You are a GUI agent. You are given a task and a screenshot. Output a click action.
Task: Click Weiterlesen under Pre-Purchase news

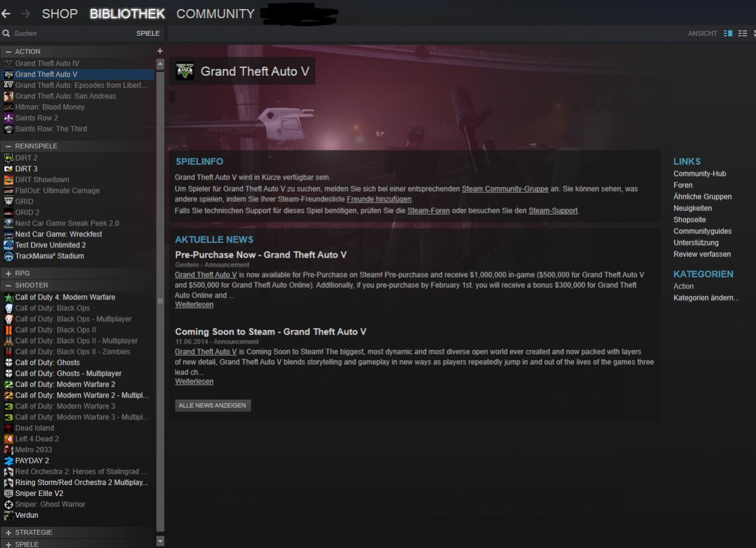[194, 305]
